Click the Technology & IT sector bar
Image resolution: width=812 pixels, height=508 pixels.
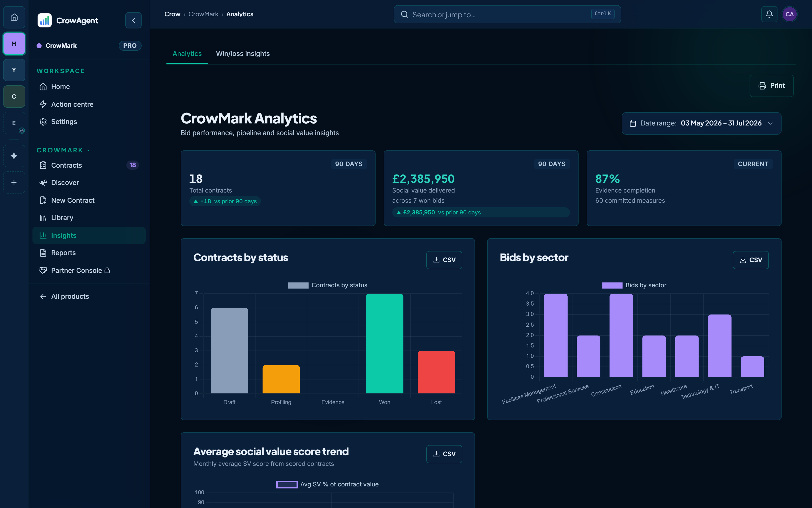[719, 346]
